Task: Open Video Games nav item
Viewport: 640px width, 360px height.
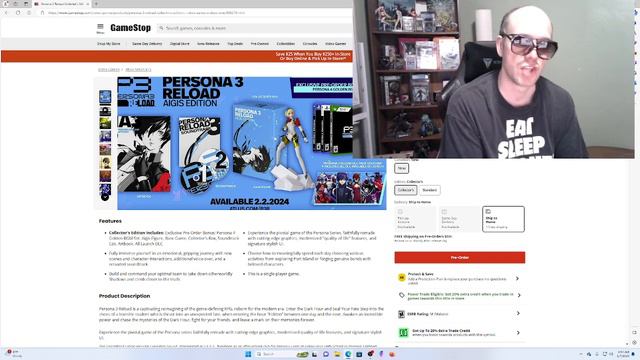Action: click(x=336, y=44)
